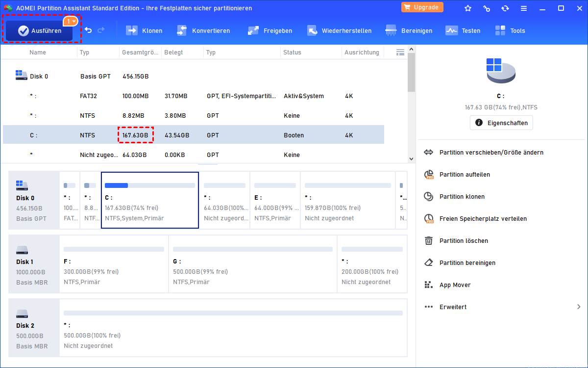Select the FAT32 EFI system partition row

pyautogui.click(x=194, y=96)
